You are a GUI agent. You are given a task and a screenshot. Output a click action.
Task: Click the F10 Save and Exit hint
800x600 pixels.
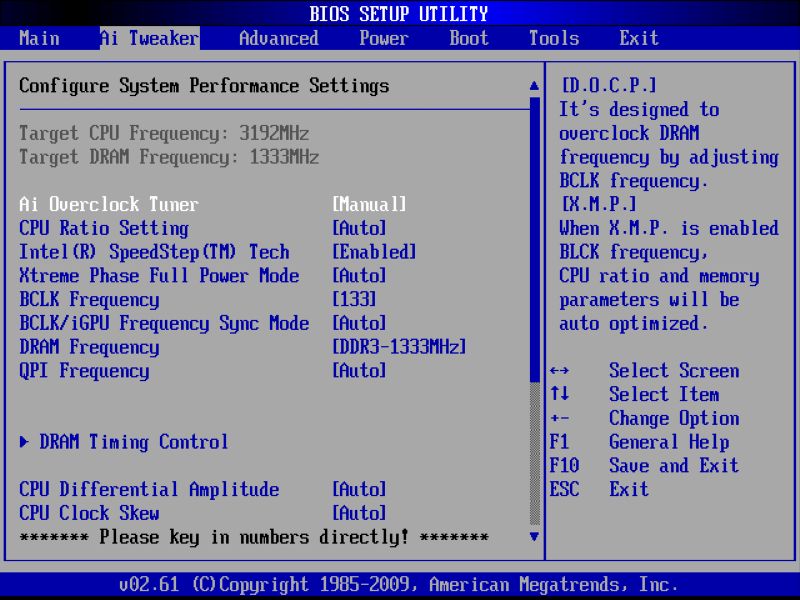(644, 466)
